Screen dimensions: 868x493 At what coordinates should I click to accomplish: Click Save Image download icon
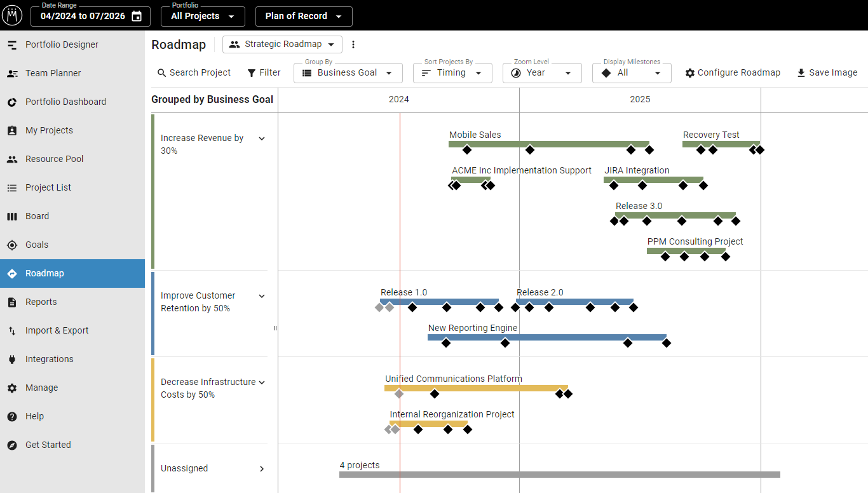click(827, 72)
